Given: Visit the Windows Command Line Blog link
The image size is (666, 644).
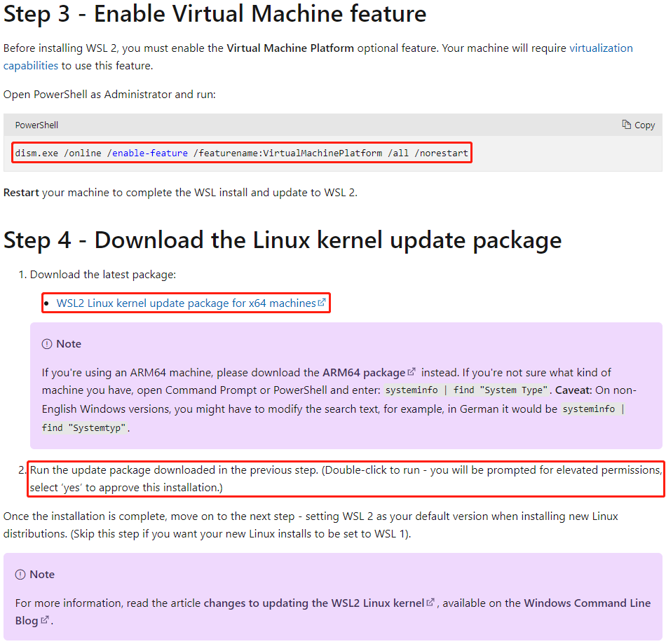Looking at the screenshot, I should click(587, 603).
